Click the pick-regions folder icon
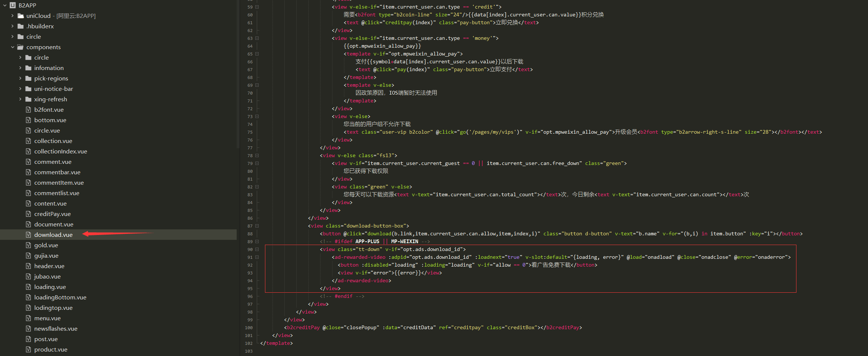868x356 pixels. 28,78
